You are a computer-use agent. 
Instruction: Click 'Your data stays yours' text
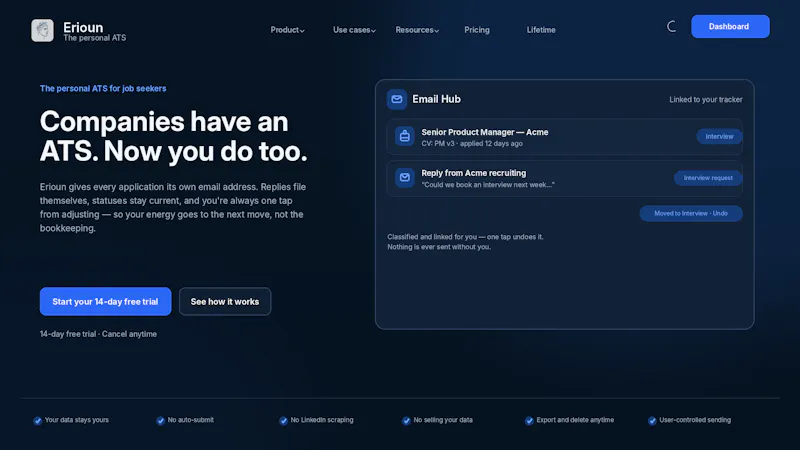77,420
